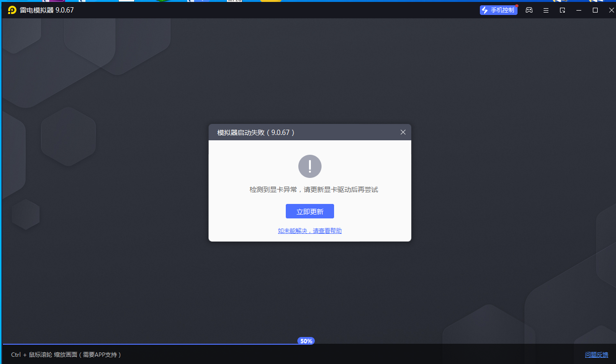
Task: Open the hamburger menu in the title bar
Action: tap(546, 10)
